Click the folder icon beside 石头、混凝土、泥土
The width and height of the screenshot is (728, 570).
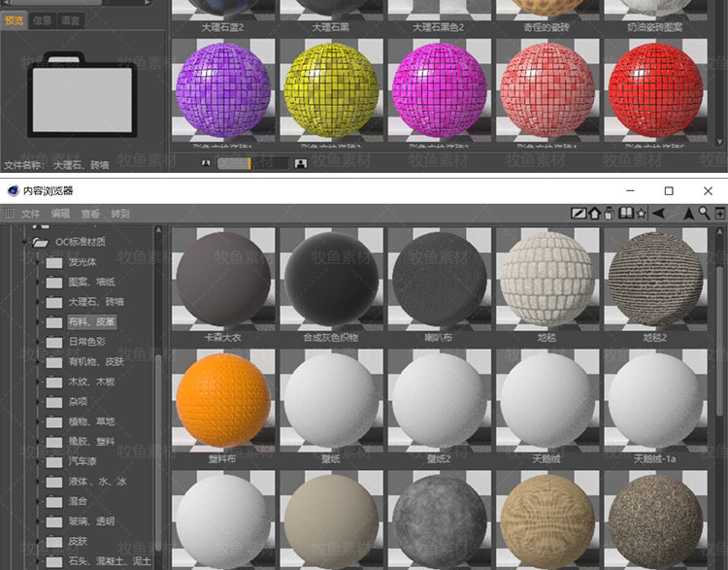54,562
